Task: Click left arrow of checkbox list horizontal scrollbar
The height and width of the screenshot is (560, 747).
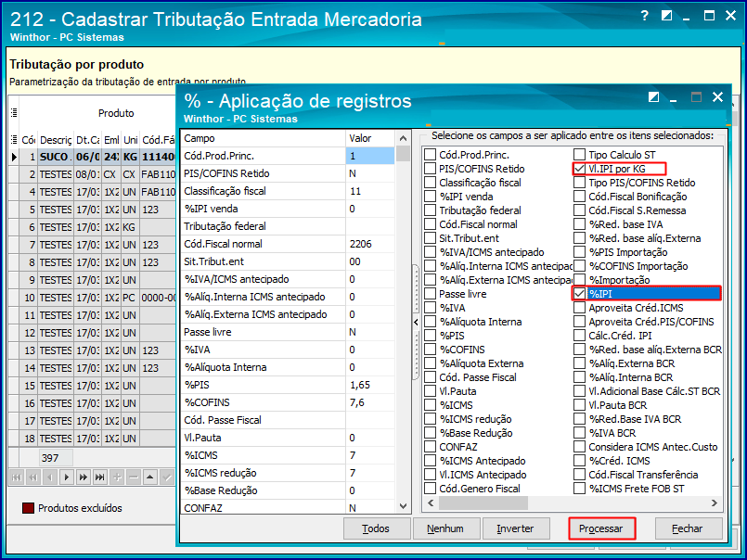Action: (431, 503)
